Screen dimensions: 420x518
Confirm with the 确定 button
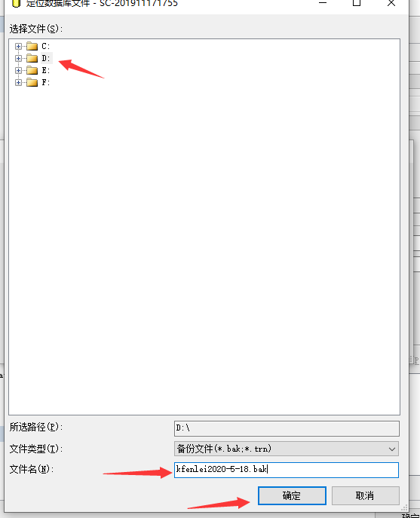pyautogui.click(x=292, y=495)
